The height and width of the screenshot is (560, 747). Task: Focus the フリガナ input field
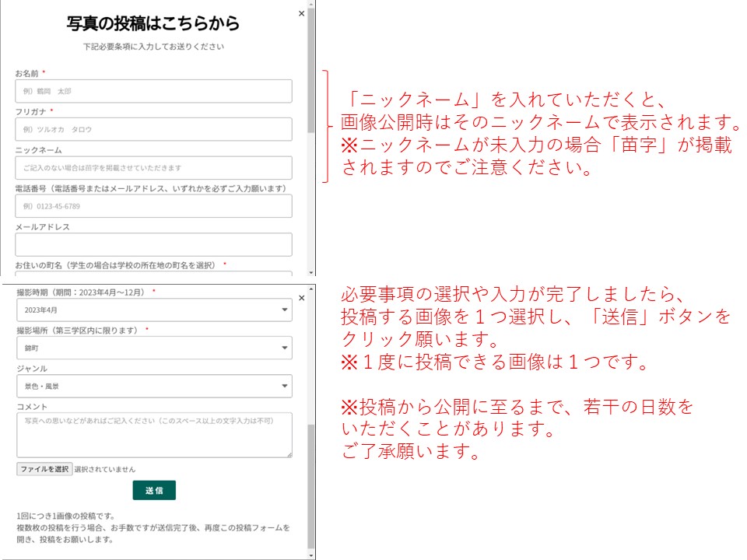153,129
